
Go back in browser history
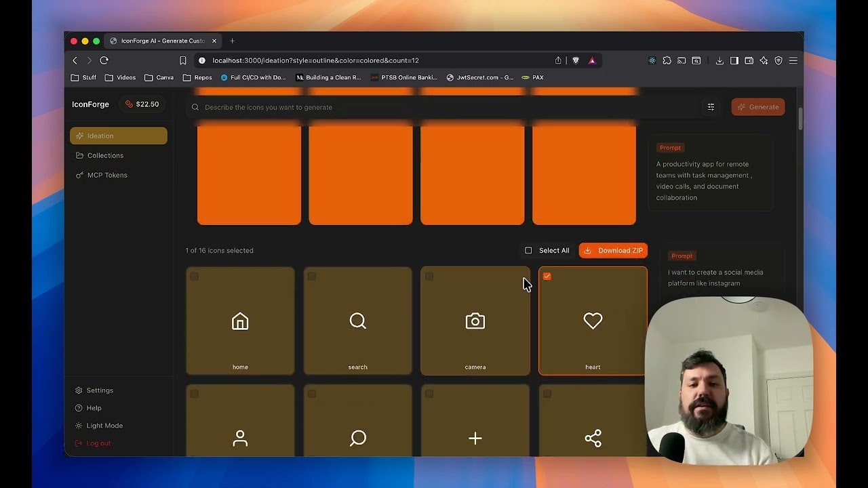click(75, 60)
